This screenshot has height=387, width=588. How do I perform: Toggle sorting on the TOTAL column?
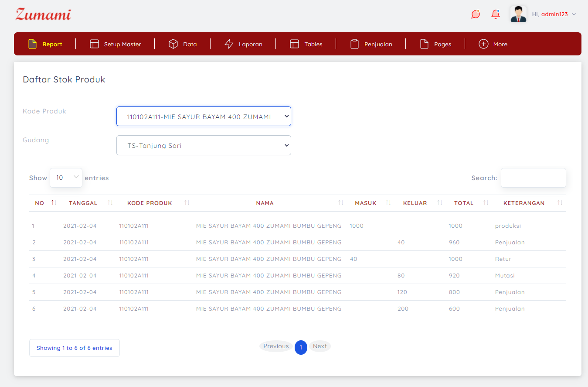tap(486, 203)
